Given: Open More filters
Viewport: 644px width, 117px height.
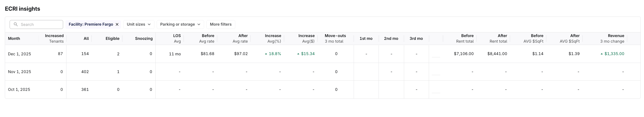Looking at the screenshot, I should tap(221, 24).
